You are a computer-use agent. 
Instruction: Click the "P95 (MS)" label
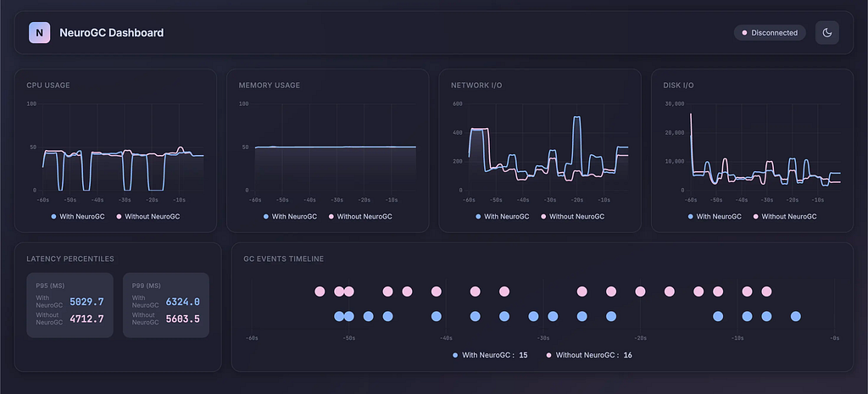point(50,286)
